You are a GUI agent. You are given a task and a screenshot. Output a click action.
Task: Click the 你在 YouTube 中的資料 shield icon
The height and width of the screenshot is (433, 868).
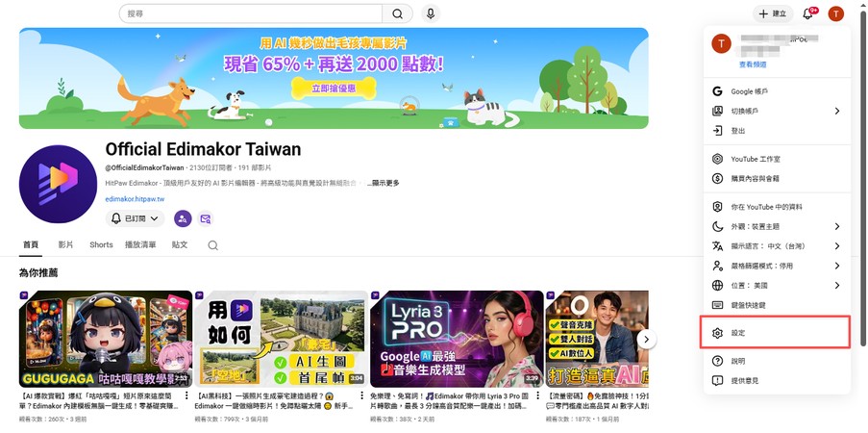click(x=717, y=207)
